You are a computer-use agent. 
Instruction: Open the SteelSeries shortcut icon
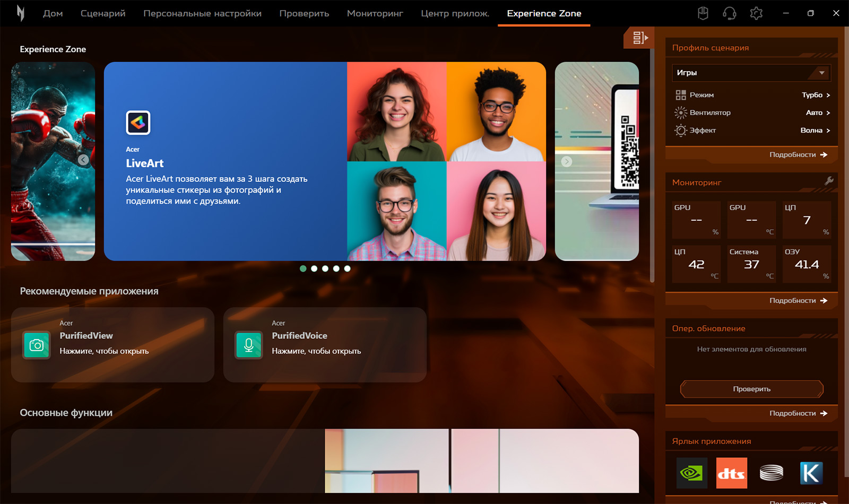click(x=771, y=473)
